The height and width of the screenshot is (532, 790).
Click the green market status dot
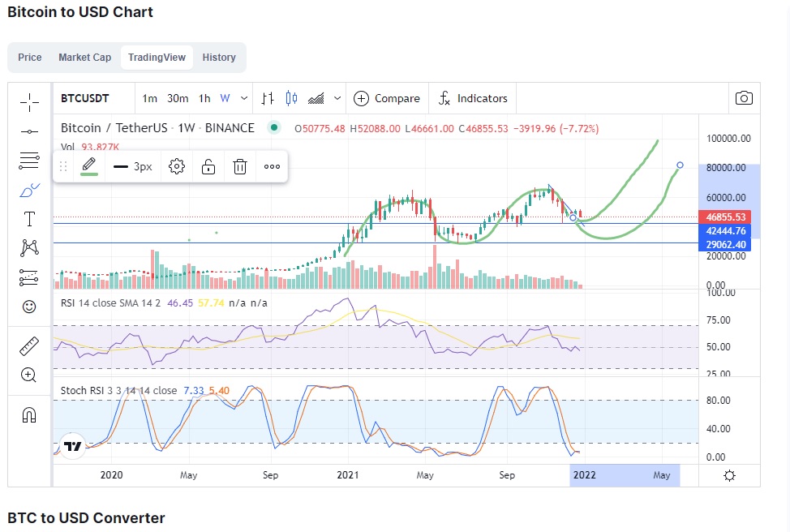click(274, 127)
